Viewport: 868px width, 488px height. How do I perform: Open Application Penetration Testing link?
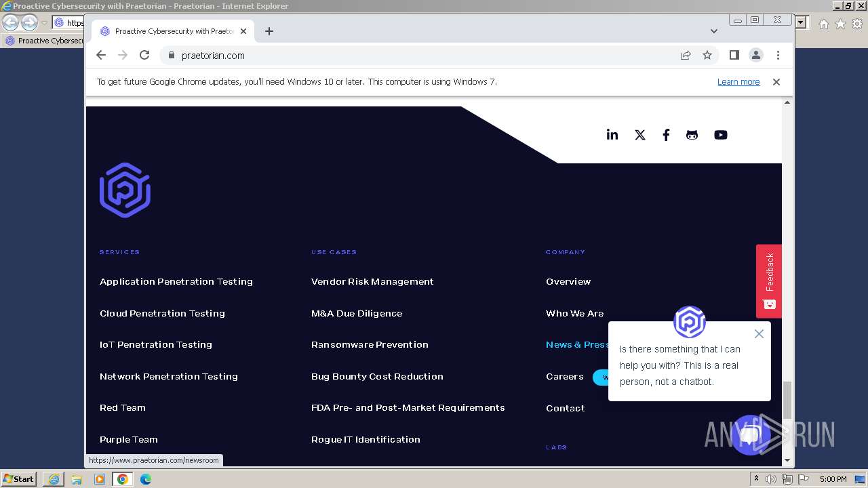click(x=176, y=281)
